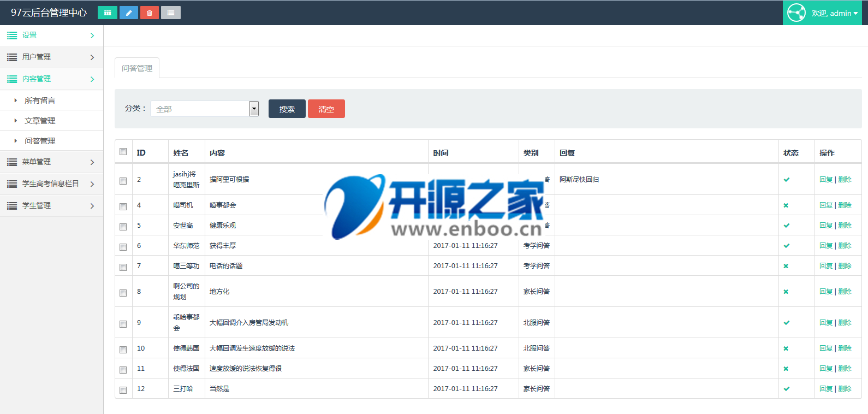Click the 状态 column header

click(791, 153)
